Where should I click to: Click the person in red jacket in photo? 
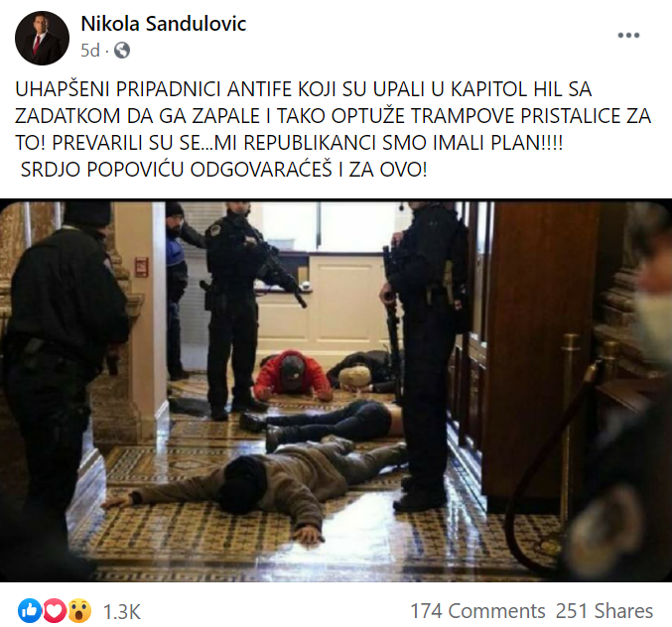coord(293,376)
